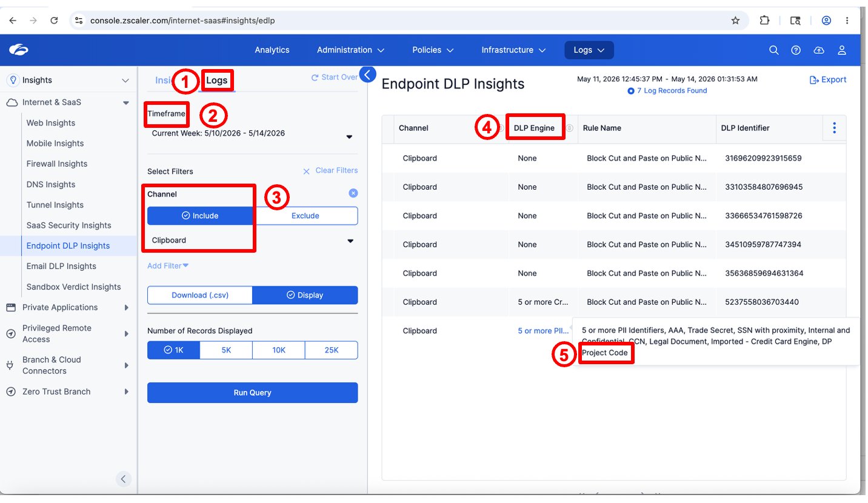Select Include for the Channel filter
Viewport: 868px width, 503px height.
pyautogui.click(x=199, y=216)
